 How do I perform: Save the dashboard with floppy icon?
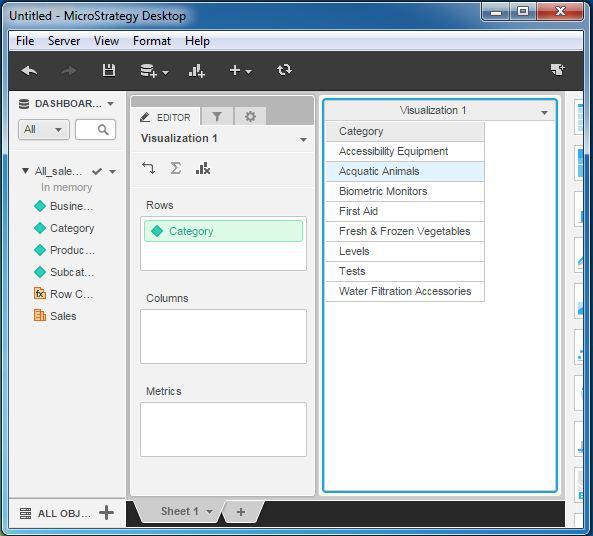(x=109, y=70)
